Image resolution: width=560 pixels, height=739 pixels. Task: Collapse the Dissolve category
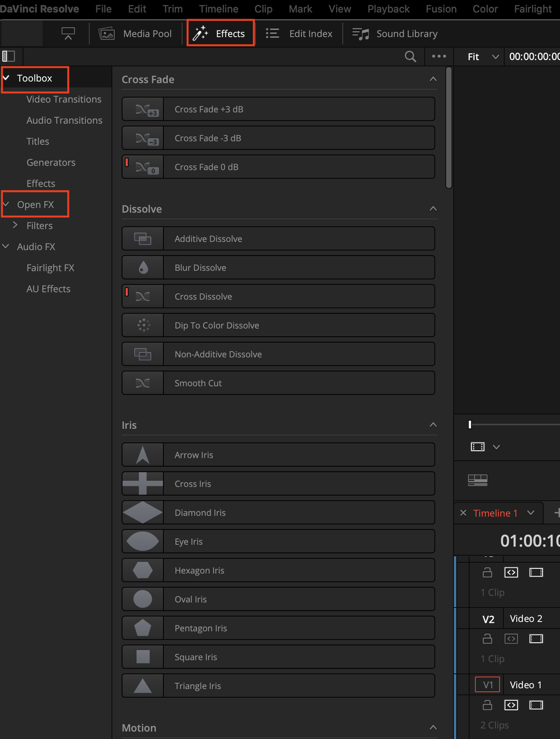click(x=433, y=208)
